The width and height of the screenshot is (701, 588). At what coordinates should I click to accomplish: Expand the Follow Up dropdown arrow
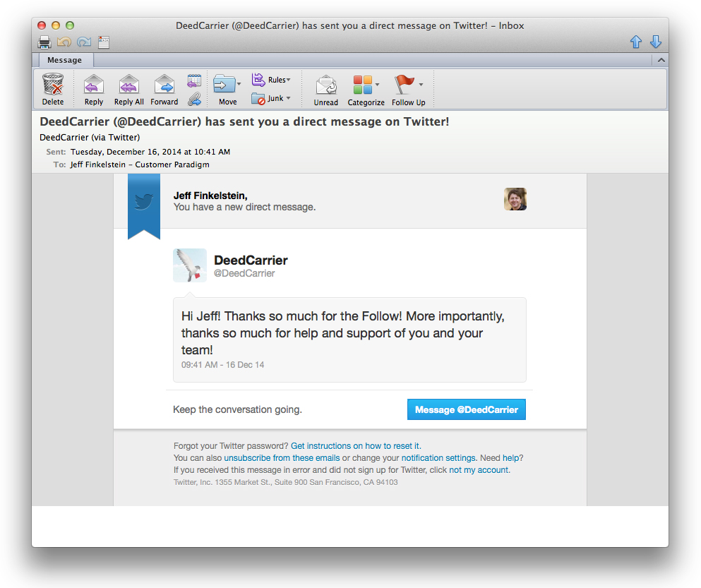point(421,84)
